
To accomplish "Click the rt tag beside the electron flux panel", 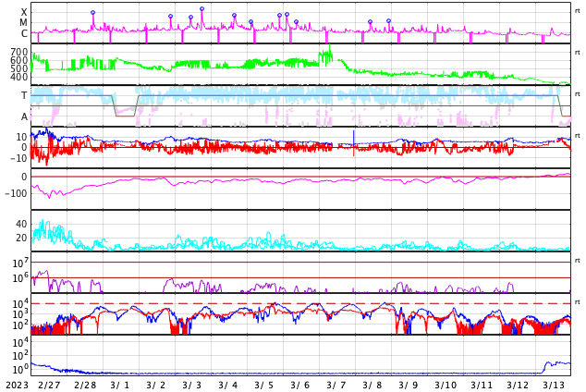I will [x=577, y=301].
